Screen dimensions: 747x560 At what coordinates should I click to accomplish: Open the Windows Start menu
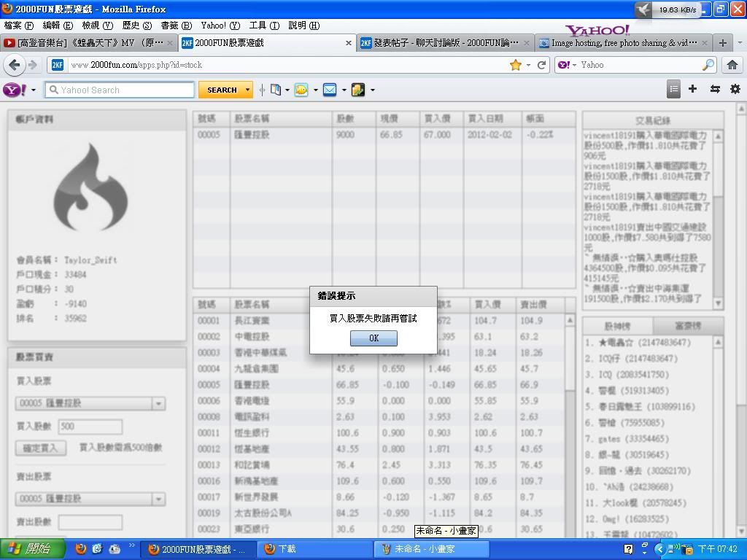pos(28,549)
